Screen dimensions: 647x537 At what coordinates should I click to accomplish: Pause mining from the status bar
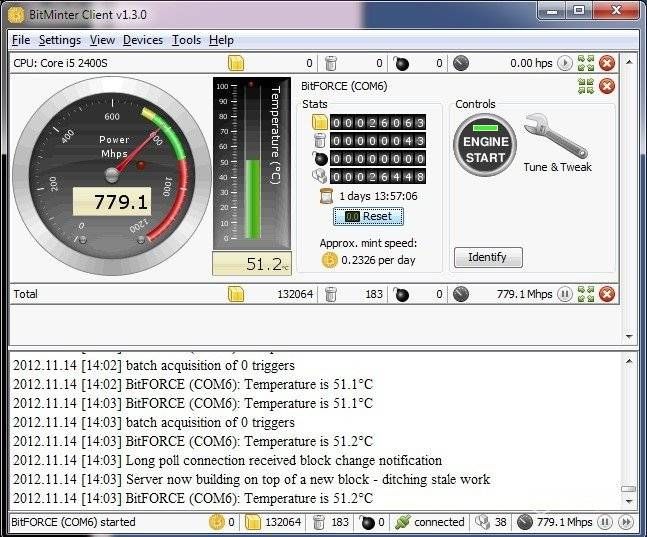coord(605,522)
